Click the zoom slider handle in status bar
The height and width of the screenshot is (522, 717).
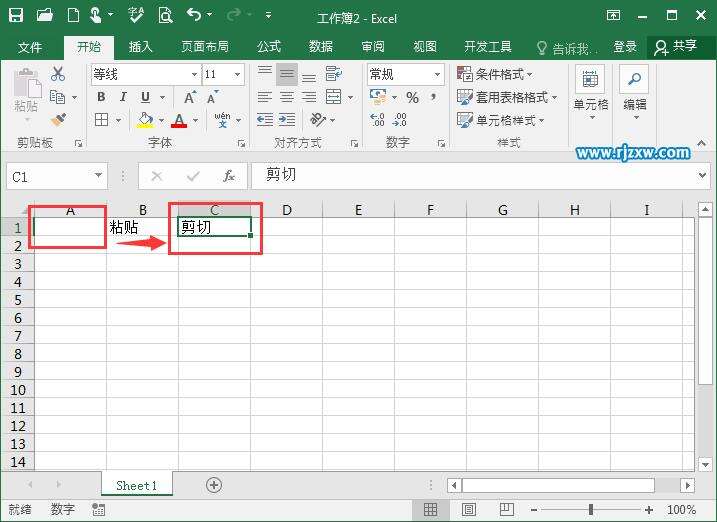point(591,509)
